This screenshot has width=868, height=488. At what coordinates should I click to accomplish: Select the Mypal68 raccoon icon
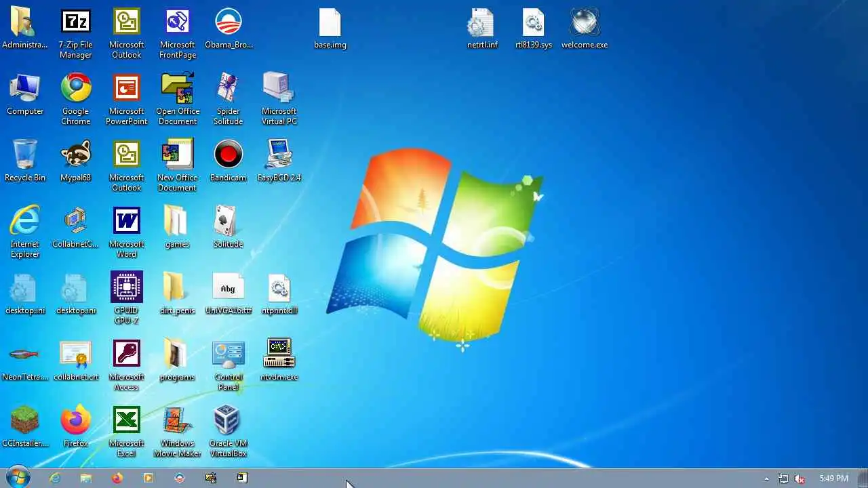[x=76, y=161]
